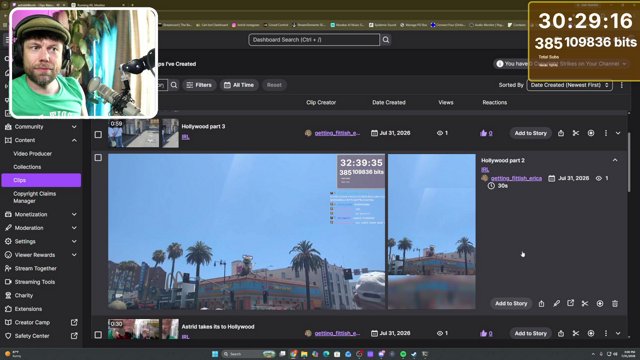Click the circled plus icon in Hollywood part 2 panel
The image size is (640, 360).
click(x=600, y=303)
